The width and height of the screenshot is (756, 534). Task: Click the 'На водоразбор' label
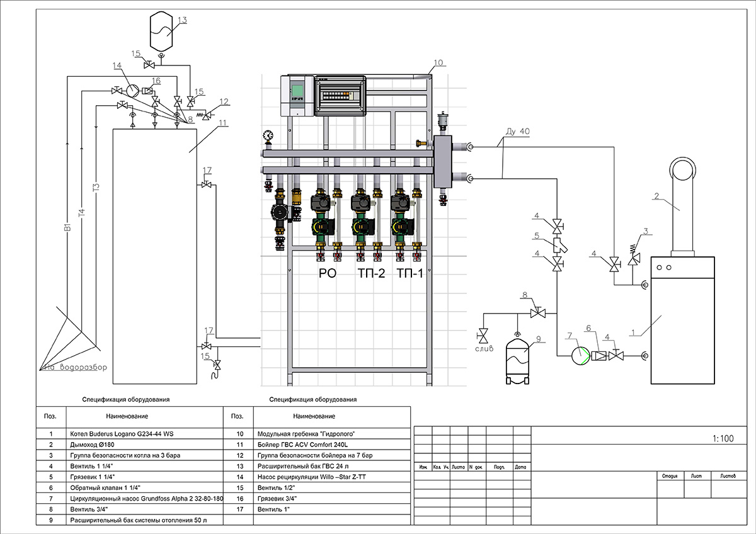tap(75, 368)
